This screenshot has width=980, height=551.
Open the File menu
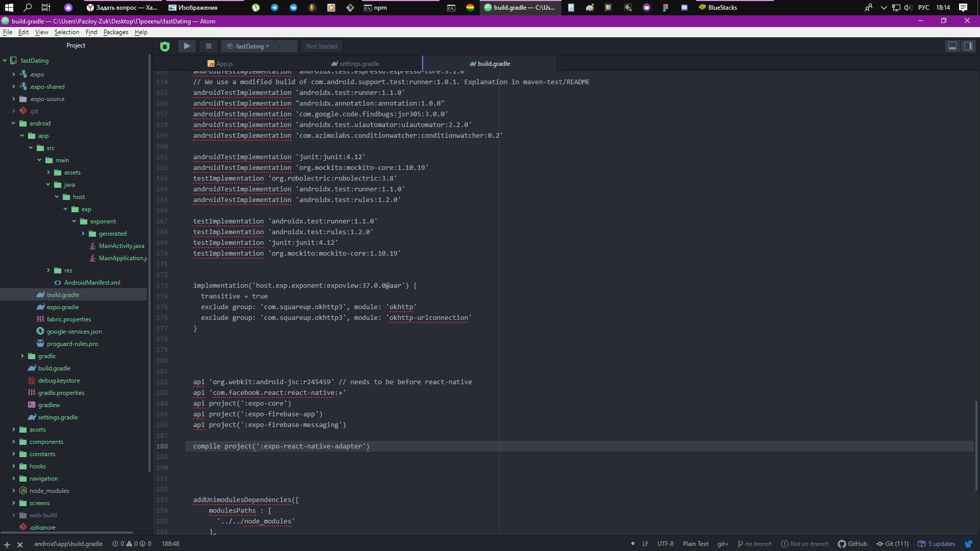point(8,32)
